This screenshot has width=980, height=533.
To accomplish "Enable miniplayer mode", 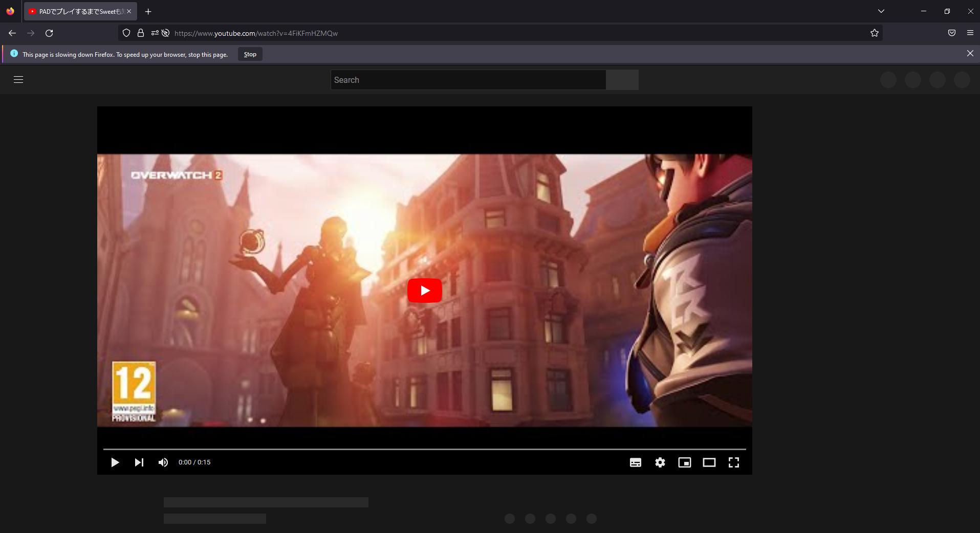I will [x=685, y=462].
